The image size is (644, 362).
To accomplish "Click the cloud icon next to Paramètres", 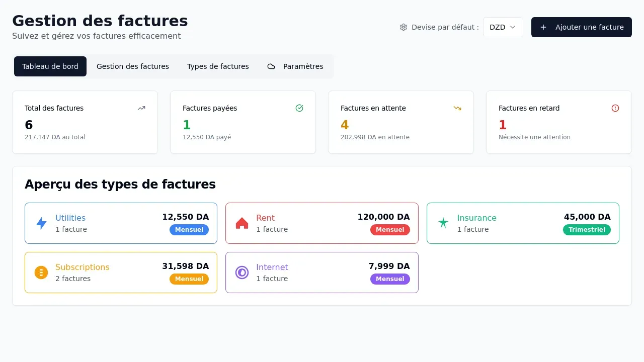I will (x=271, y=66).
